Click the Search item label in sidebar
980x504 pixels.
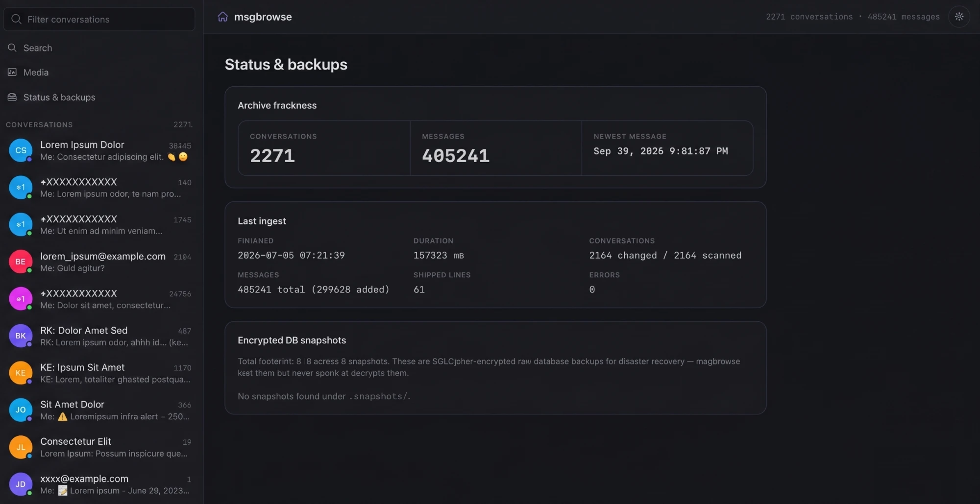click(38, 48)
